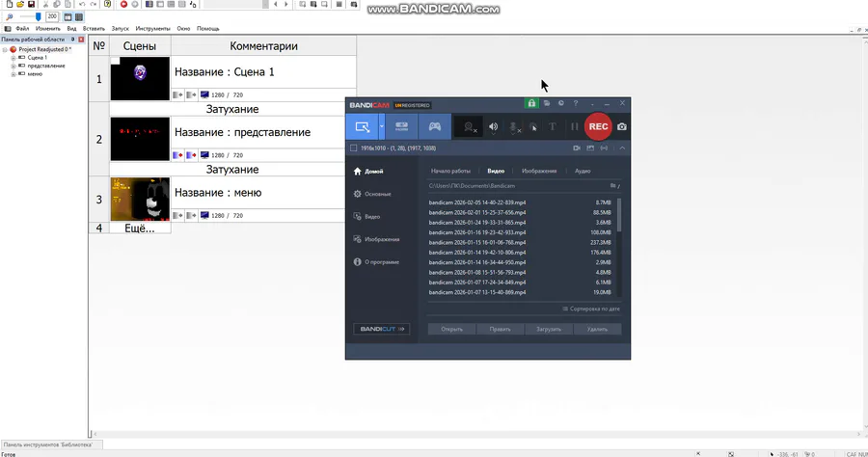Click the image icon in resolution bar

[590, 148]
